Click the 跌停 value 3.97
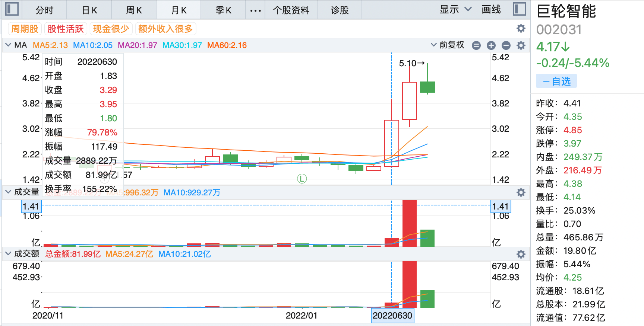 click(x=572, y=143)
